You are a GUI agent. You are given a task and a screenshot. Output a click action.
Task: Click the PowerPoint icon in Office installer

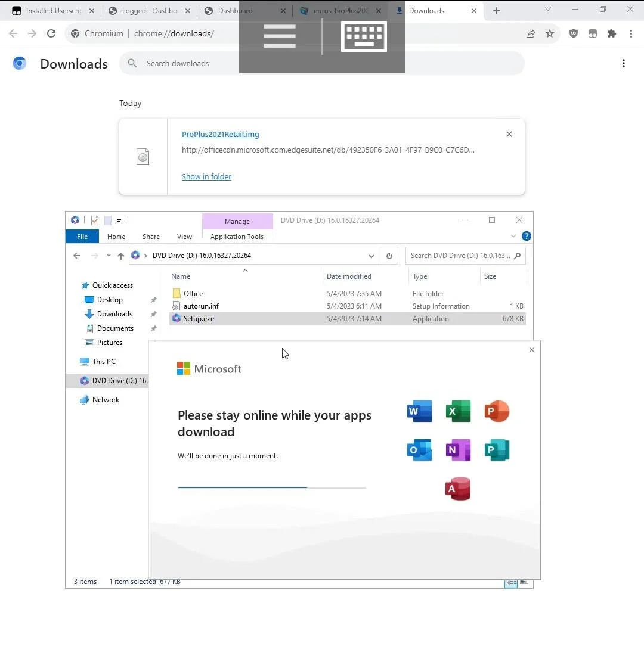[497, 411]
